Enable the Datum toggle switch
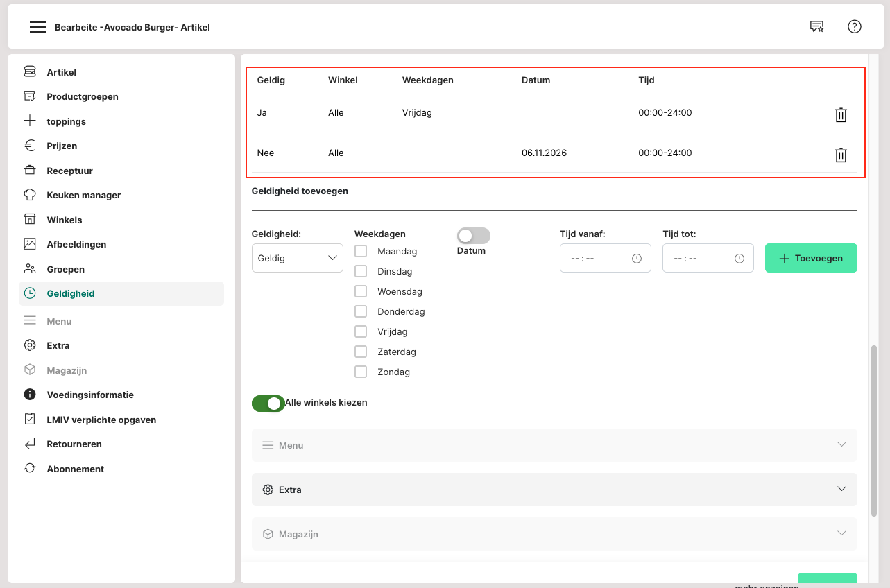 tap(473, 236)
